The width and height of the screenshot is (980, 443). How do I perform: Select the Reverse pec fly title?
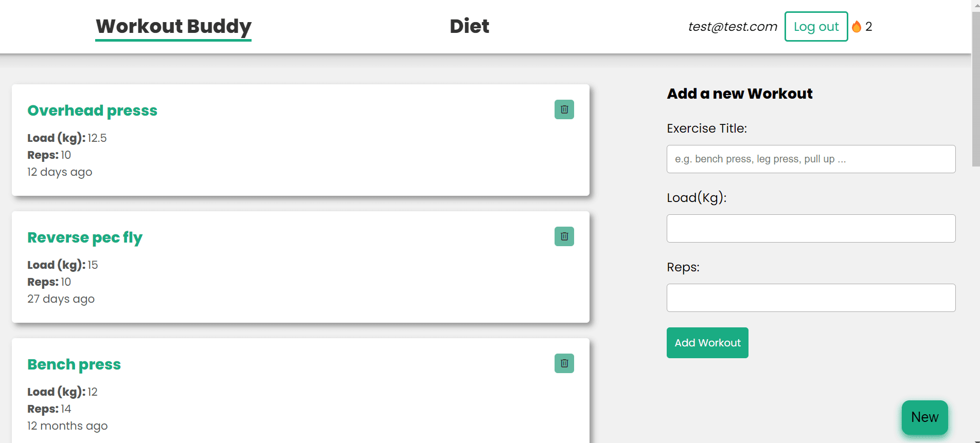(85, 237)
